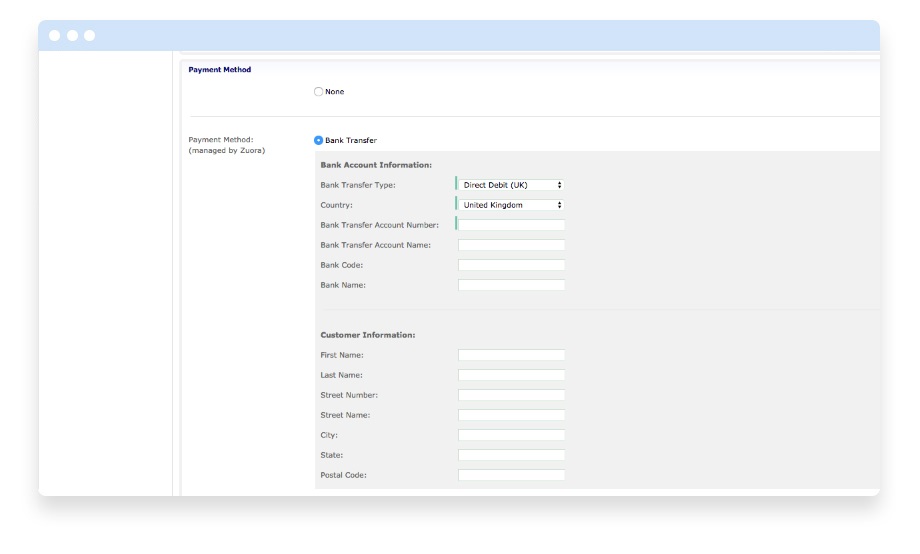Click the Bank Transfer Account Number field

(512, 225)
